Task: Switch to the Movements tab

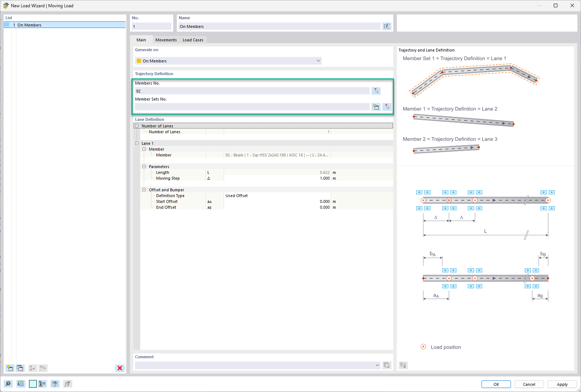Action: pyautogui.click(x=166, y=40)
